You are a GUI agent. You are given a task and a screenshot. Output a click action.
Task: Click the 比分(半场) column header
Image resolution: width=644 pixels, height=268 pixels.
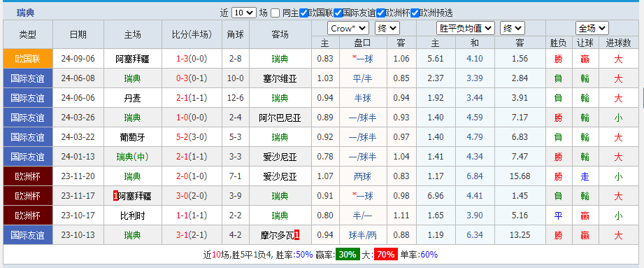click(192, 34)
